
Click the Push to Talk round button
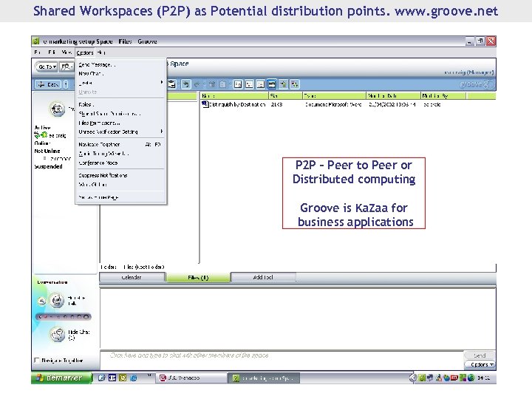pyautogui.click(x=57, y=301)
